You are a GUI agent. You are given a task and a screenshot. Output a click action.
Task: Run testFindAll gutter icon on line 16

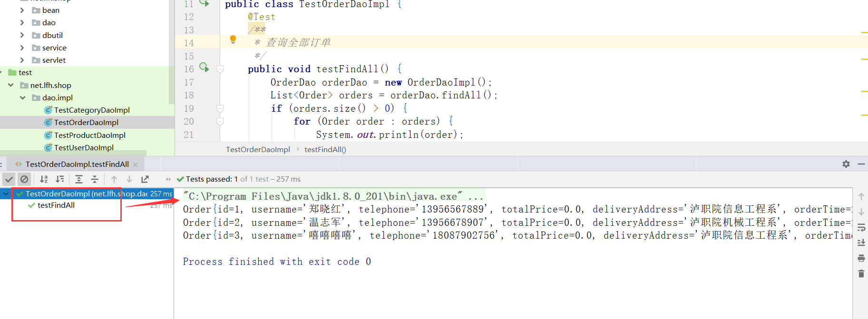tap(204, 67)
